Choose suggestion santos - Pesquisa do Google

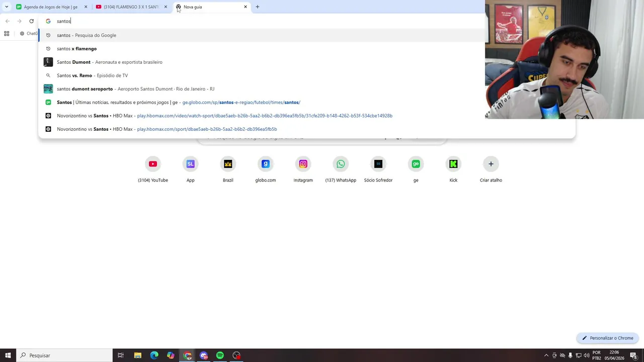click(x=262, y=35)
